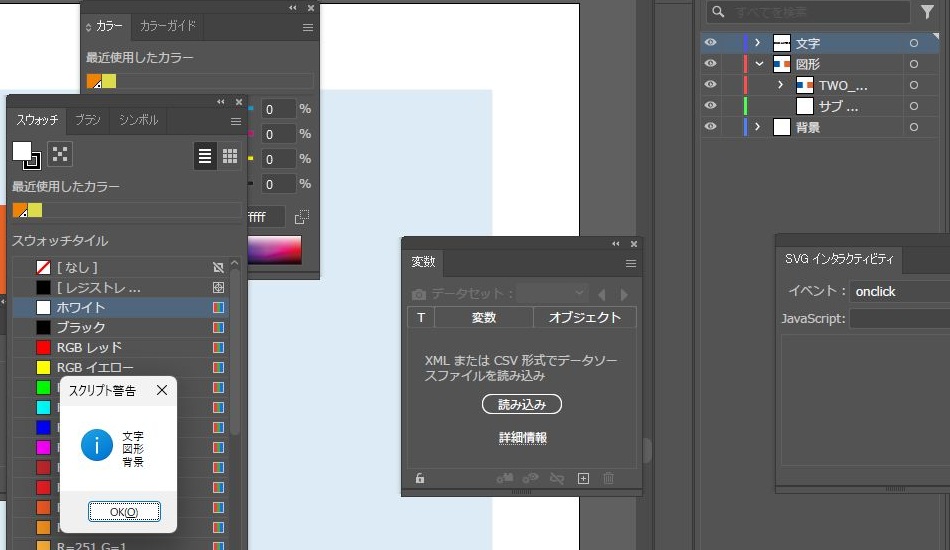Screen dimensions: 950x550
Task: Select the 変数 panel tab
Action: (424, 262)
